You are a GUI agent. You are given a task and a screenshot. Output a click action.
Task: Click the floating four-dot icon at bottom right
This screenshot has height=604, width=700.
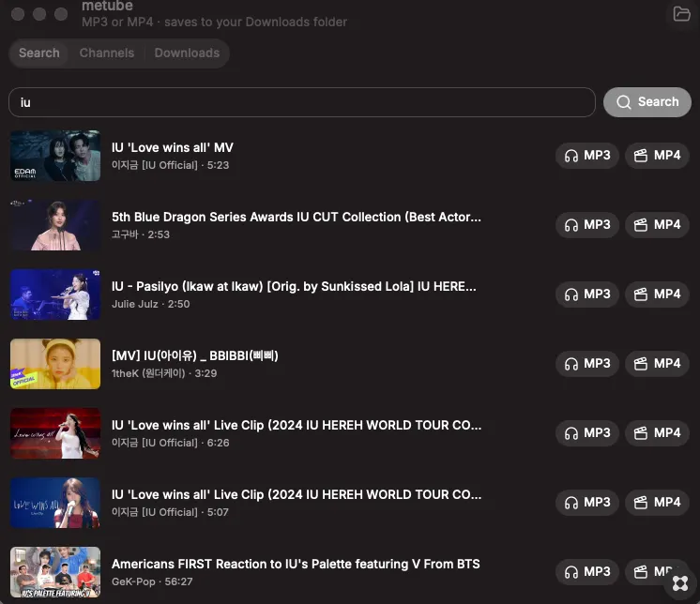tap(680, 583)
